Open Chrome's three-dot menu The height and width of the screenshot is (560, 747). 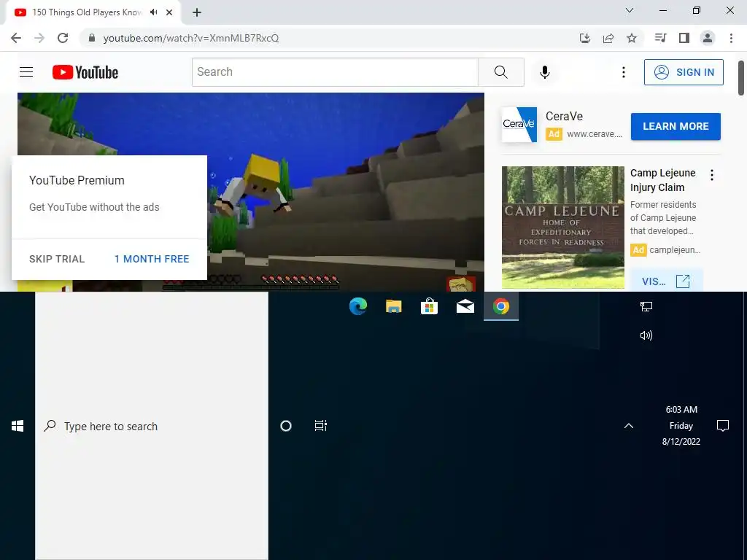click(731, 38)
